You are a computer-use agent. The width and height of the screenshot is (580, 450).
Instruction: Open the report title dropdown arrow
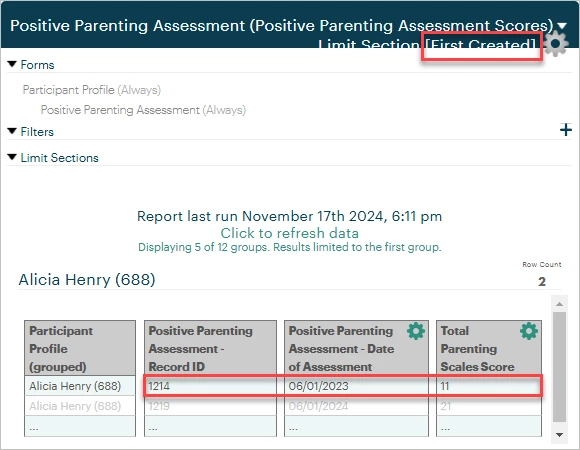(562, 26)
